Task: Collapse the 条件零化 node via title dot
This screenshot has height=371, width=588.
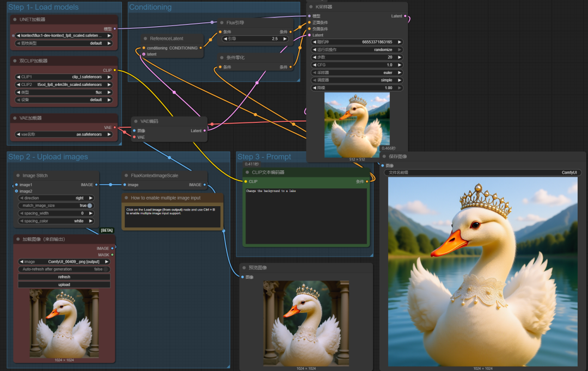Action: 222,58
